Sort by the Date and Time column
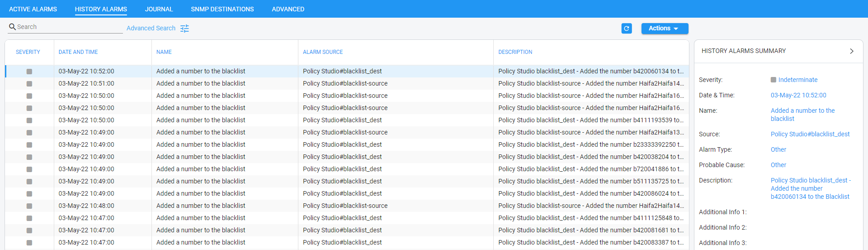 (78, 52)
